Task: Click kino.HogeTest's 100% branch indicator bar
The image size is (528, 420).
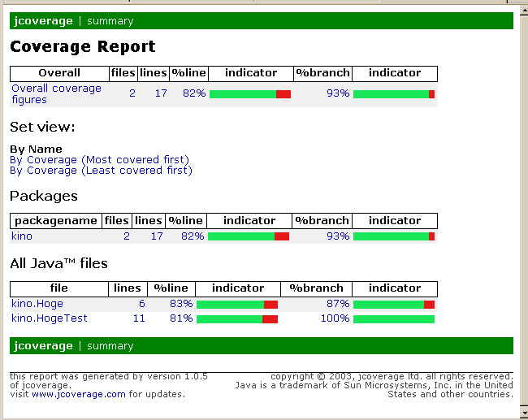Action: pyautogui.click(x=394, y=319)
